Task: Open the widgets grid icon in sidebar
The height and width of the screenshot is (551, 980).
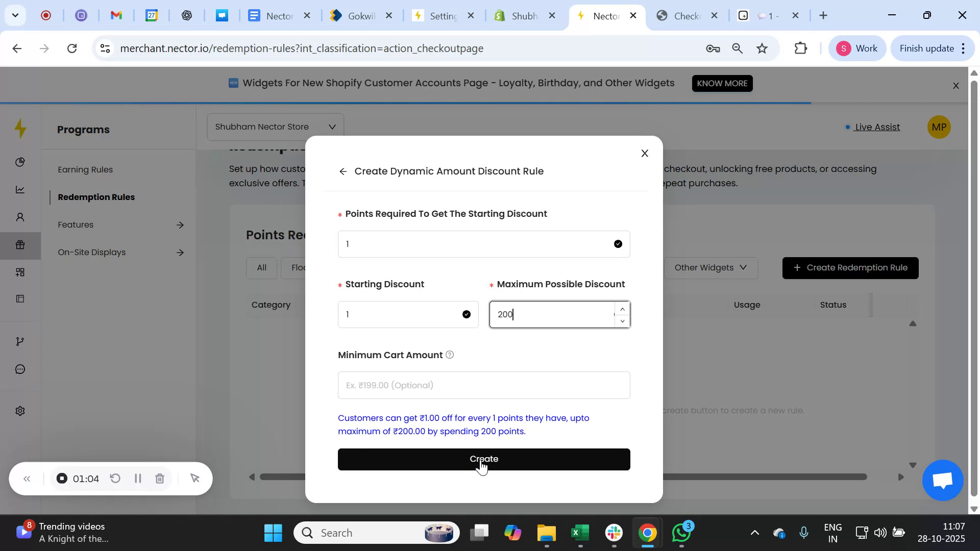Action: click(20, 272)
